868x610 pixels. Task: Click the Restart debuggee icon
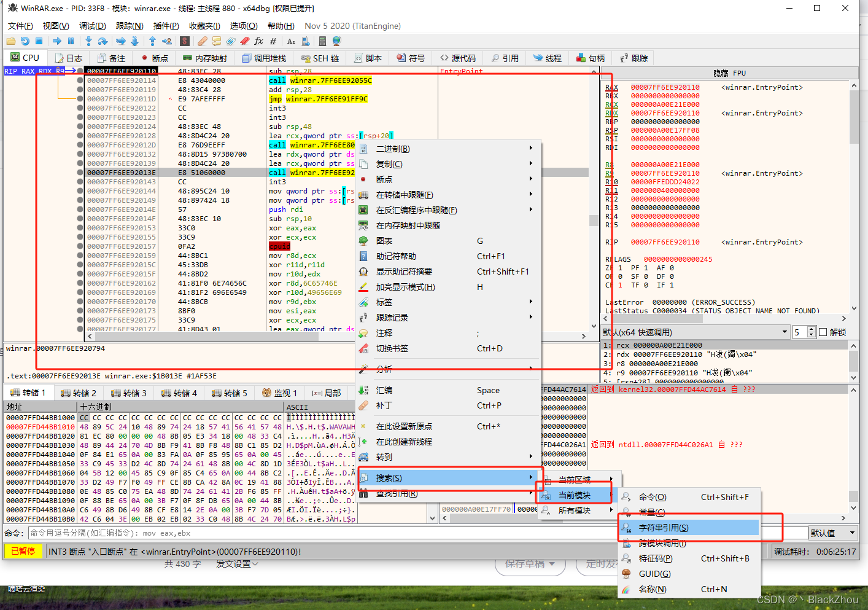tap(25, 41)
